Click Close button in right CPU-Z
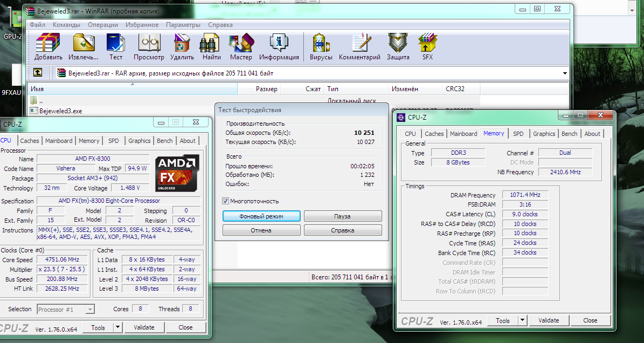This screenshot has width=644, height=343. click(x=590, y=320)
